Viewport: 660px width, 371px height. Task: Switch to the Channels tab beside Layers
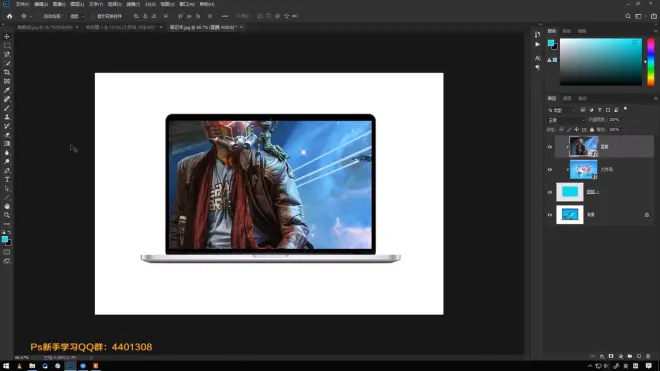pyautogui.click(x=567, y=99)
